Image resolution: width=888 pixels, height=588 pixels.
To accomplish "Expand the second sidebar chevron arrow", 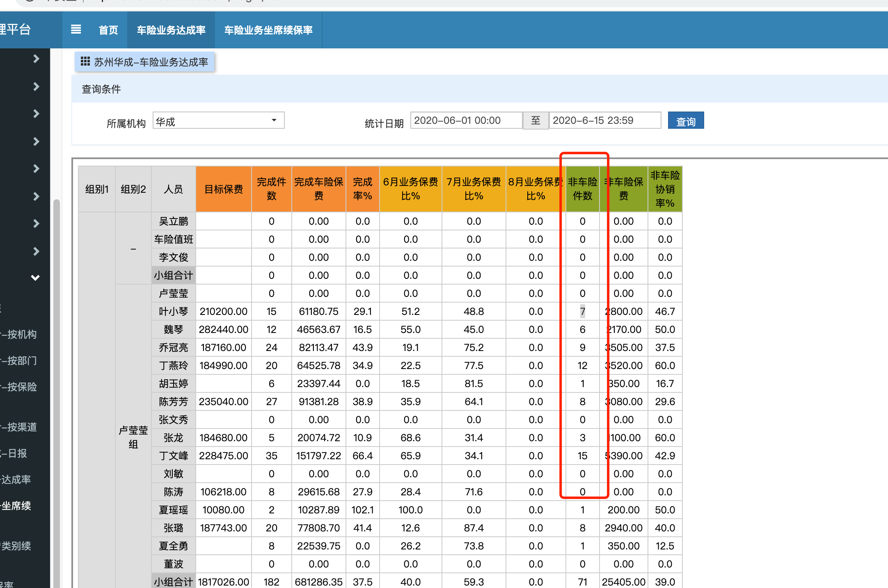I will pyautogui.click(x=36, y=86).
